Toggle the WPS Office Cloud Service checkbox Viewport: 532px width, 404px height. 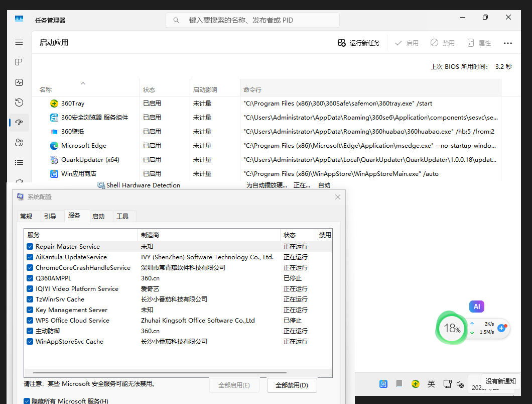coord(30,321)
